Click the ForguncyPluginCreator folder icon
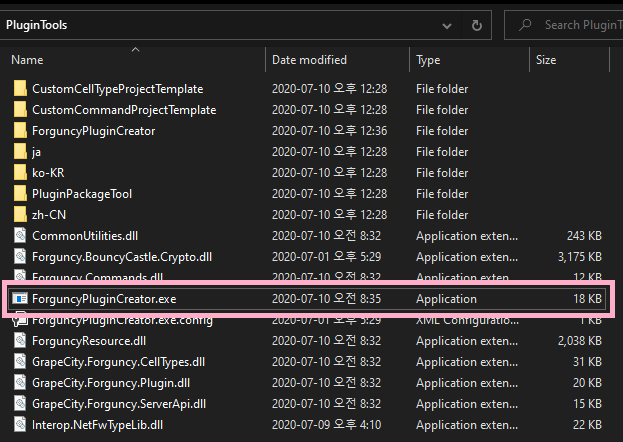The height and width of the screenshot is (442, 623). coord(20,131)
